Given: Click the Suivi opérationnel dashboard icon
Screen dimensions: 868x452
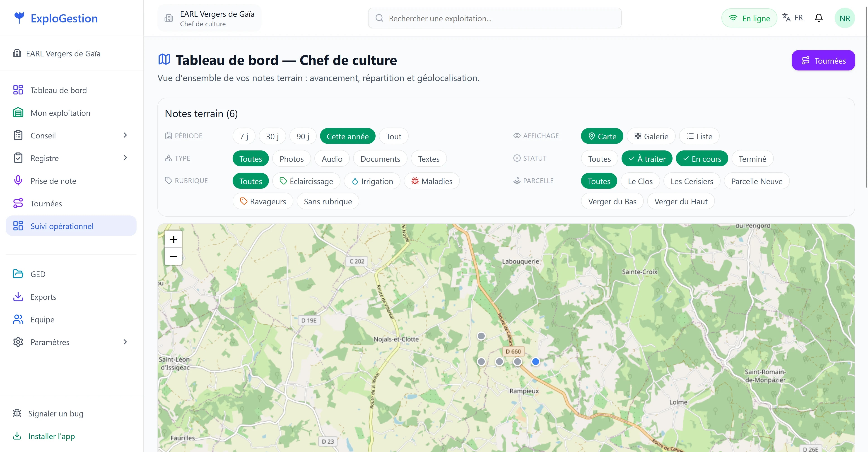Looking at the screenshot, I should tap(18, 226).
